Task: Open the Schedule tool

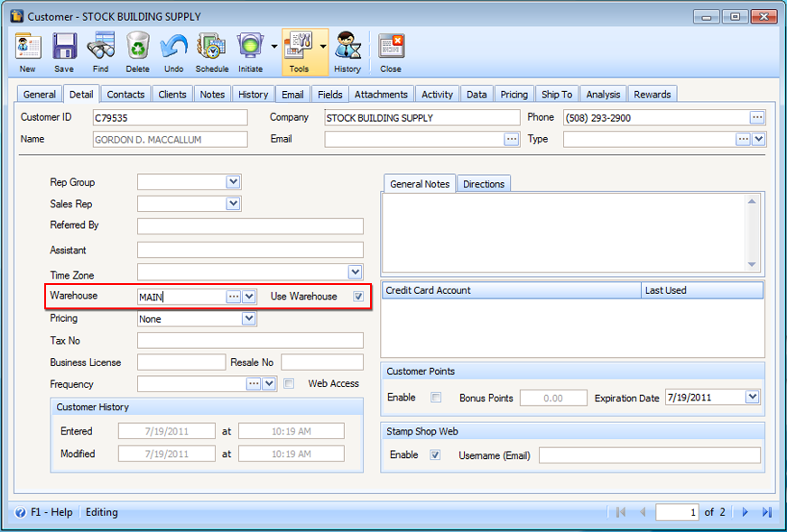Action: pyautogui.click(x=212, y=52)
